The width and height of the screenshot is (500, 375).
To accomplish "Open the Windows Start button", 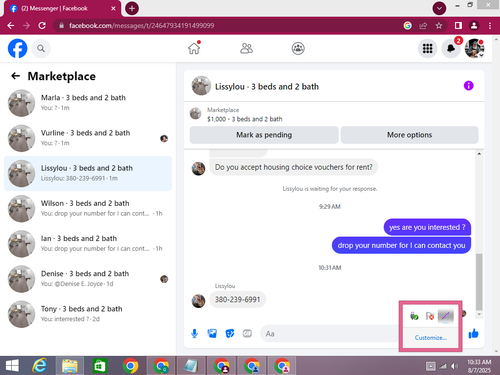I will (x=12, y=366).
